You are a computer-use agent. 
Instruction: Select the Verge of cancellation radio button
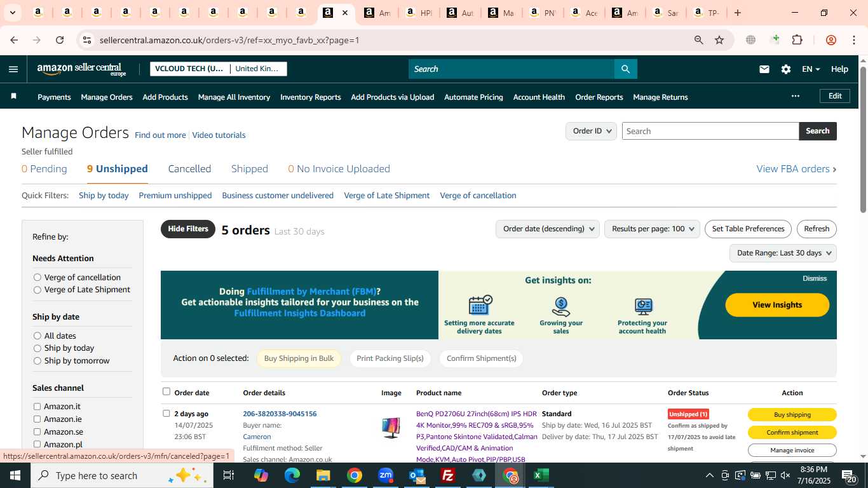[x=37, y=277]
